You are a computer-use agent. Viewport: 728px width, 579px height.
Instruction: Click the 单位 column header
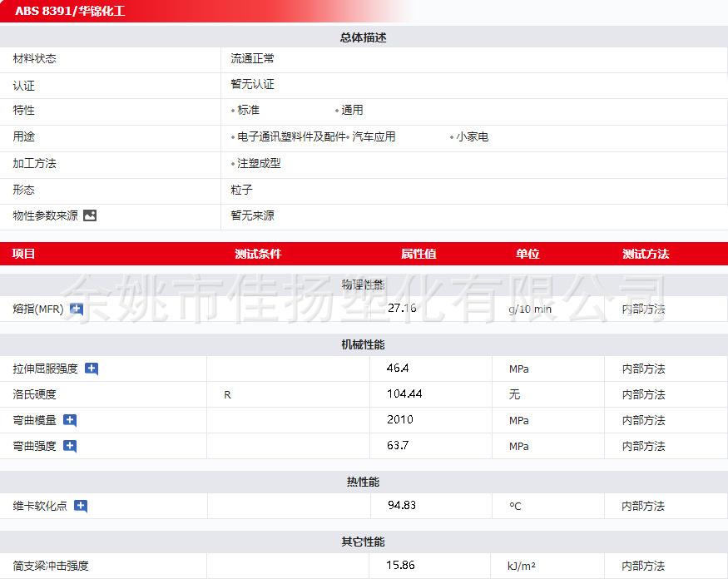(527, 254)
